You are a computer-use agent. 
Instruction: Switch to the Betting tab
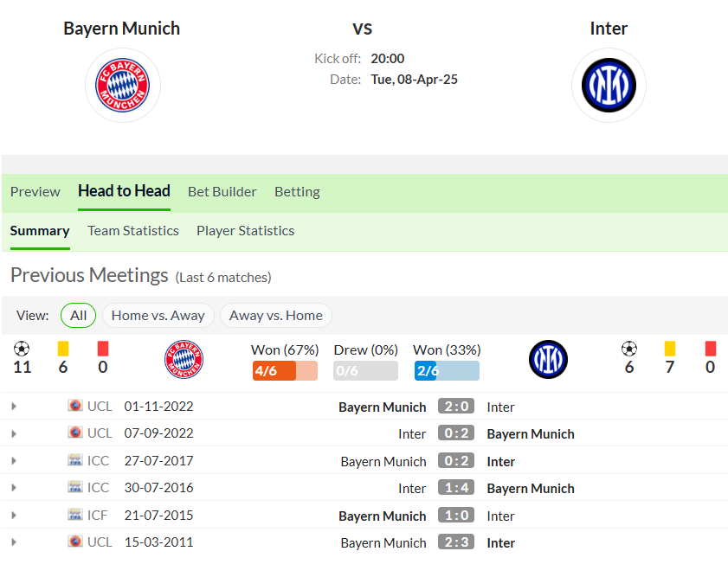point(297,191)
